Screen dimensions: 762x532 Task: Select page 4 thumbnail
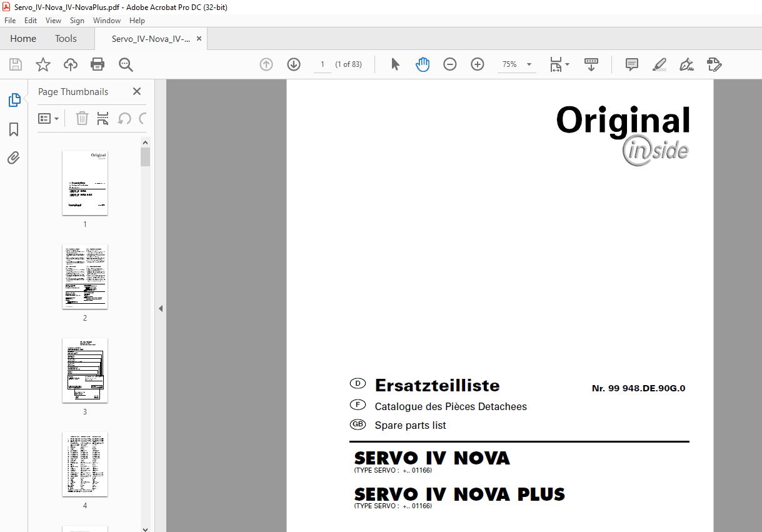point(85,464)
